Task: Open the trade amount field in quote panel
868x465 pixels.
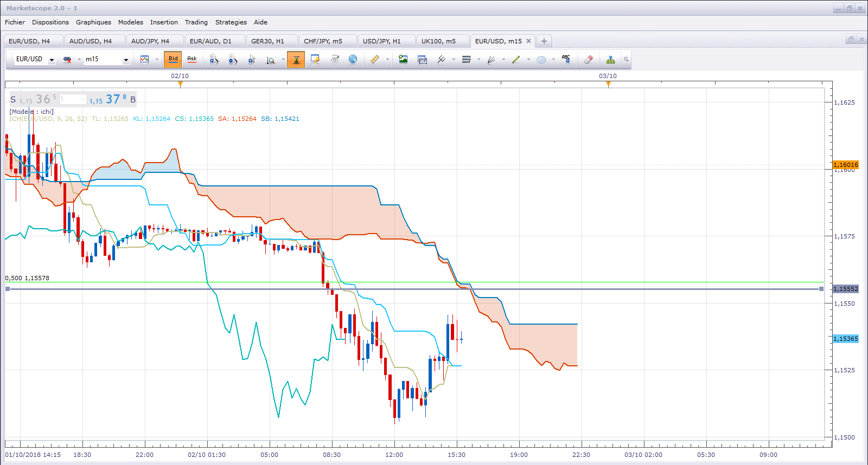Action: pos(73,99)
